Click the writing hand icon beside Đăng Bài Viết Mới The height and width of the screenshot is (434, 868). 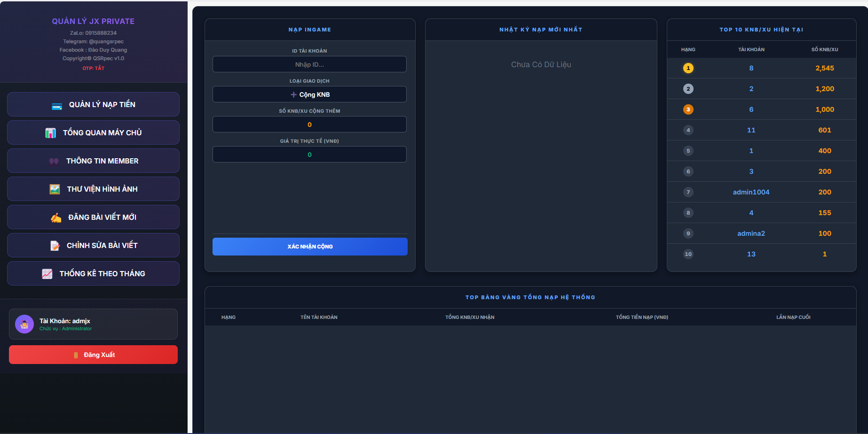pos(56,217)
